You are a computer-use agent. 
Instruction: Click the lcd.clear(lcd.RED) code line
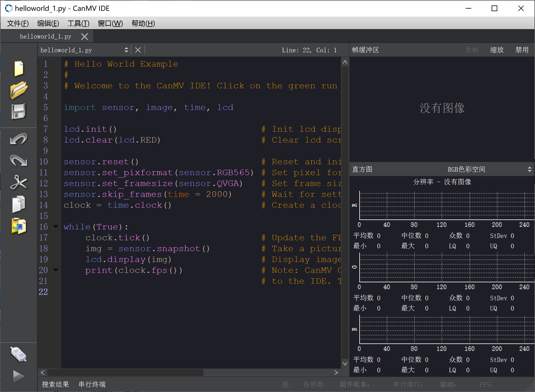click(112, 140)
